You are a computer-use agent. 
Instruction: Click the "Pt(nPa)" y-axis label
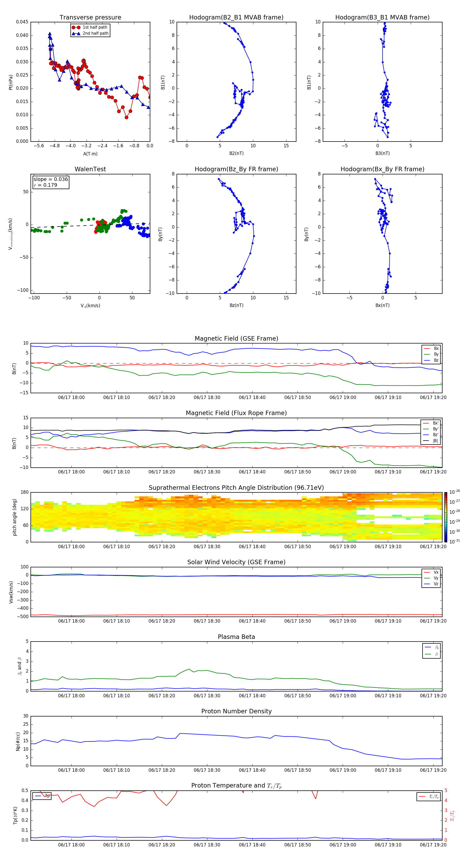(11, 82)
